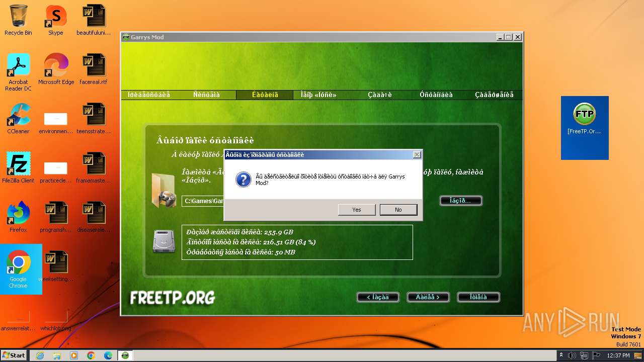Select the first installer step tab
The width and height of the screenshot is (644, 362).
click(149, 95)
